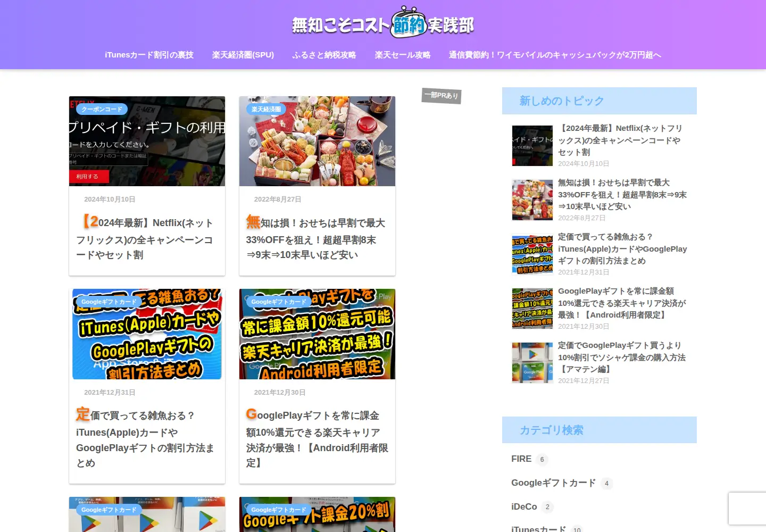Open sidebar Netflix topic thumbnail

click(532, 146)
